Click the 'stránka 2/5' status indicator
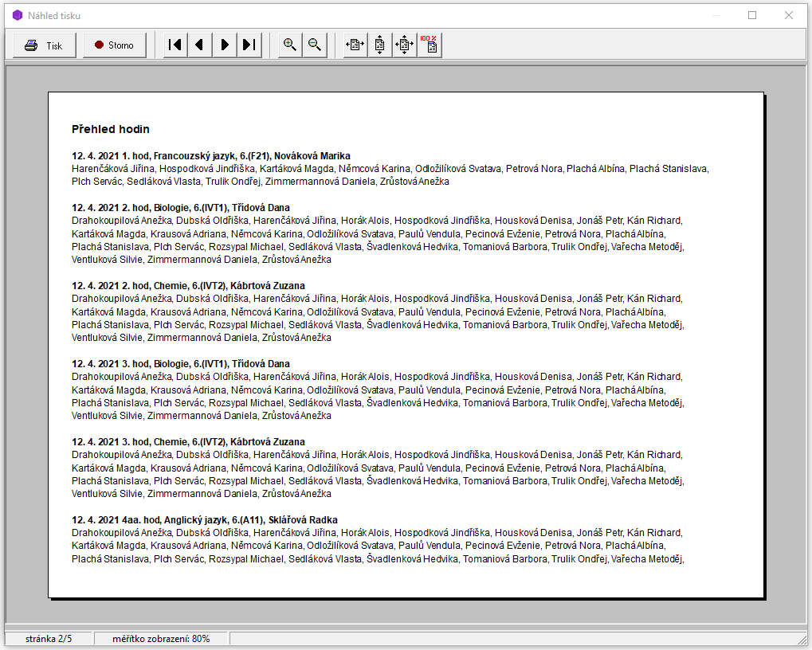The image size is (812, 650). click(x=49, y=639)
